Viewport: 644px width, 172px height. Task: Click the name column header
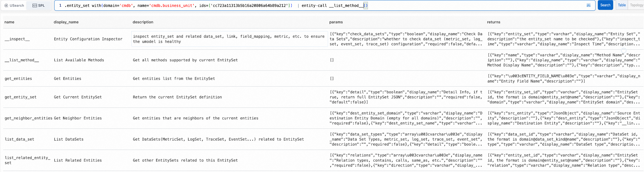tap(10, 22)
